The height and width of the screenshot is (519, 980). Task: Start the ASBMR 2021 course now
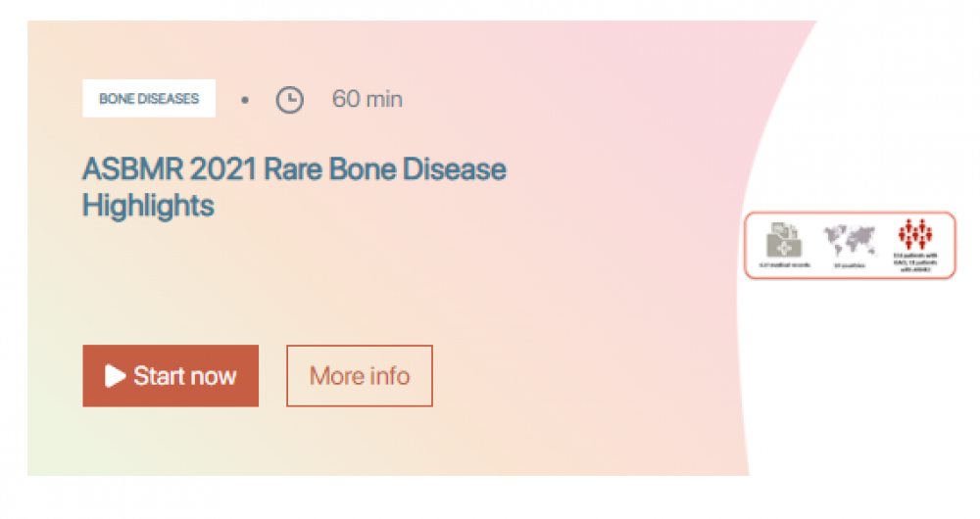(x=171, y=376)
